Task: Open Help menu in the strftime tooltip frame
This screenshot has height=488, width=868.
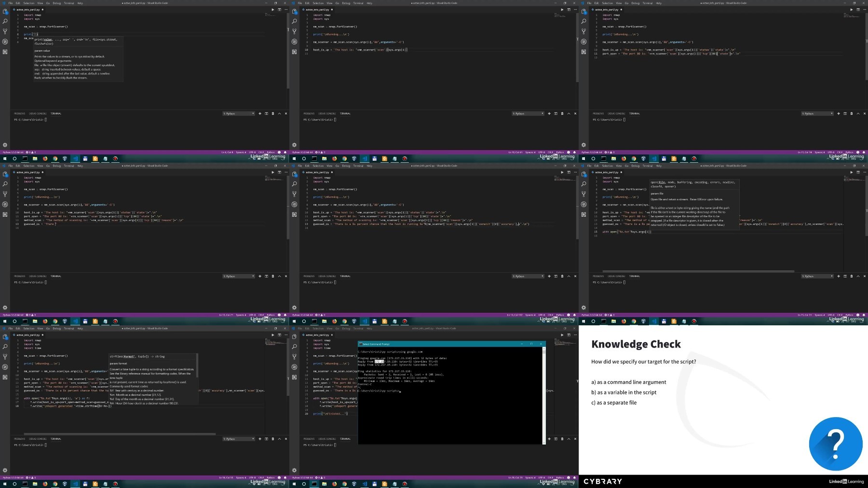Action: click(80, 328)
